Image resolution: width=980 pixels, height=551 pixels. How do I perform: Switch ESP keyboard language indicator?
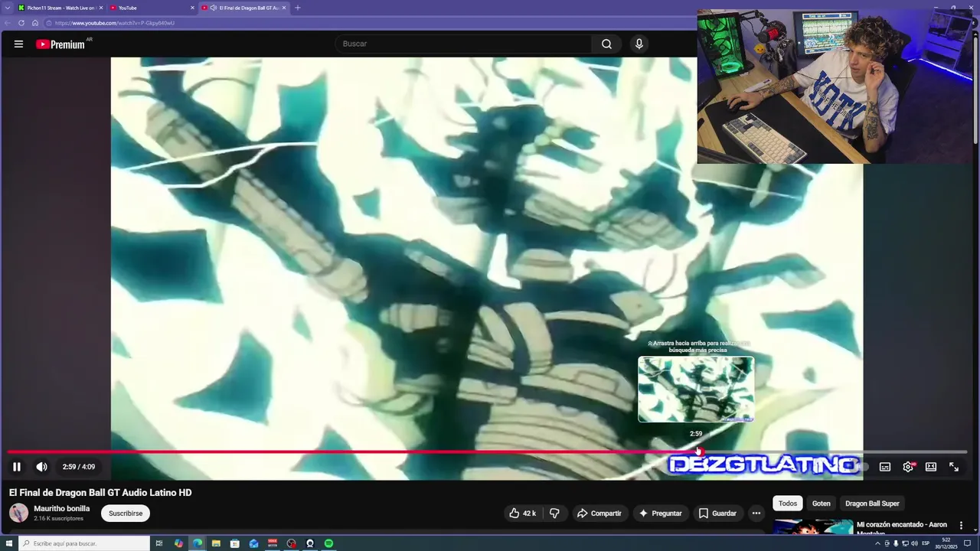tap(926, 543)
